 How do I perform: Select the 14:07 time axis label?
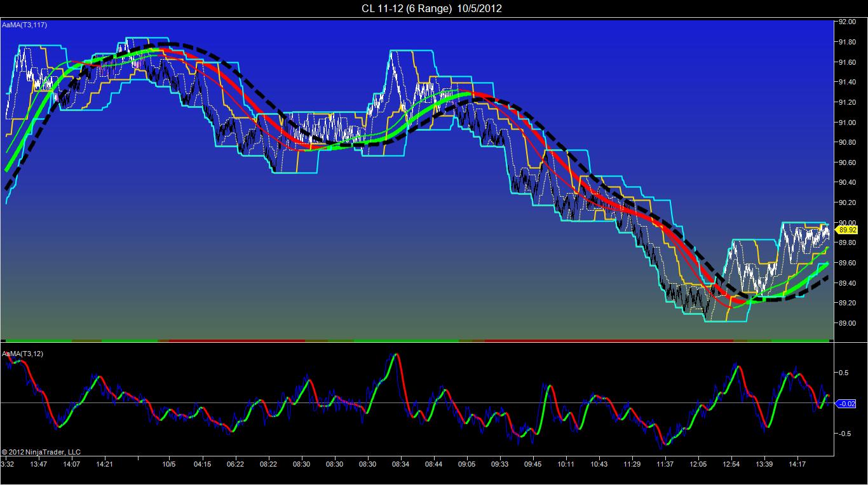coord(71,464)
